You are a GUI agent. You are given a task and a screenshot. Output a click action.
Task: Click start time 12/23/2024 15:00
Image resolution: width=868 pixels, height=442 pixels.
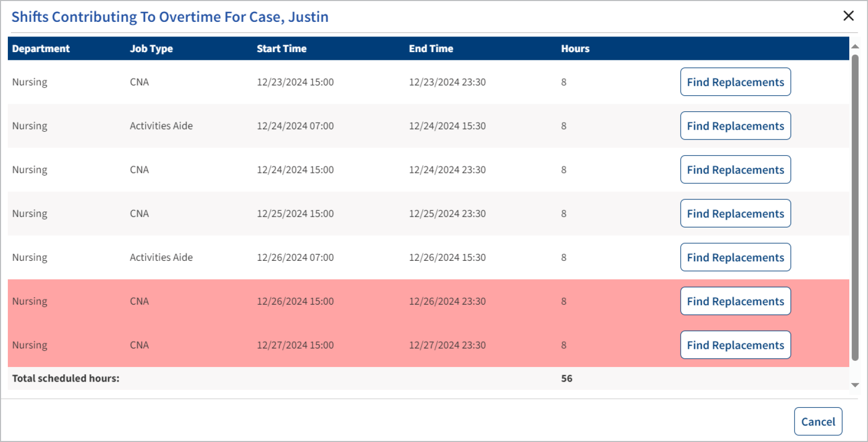click(295, 82)
